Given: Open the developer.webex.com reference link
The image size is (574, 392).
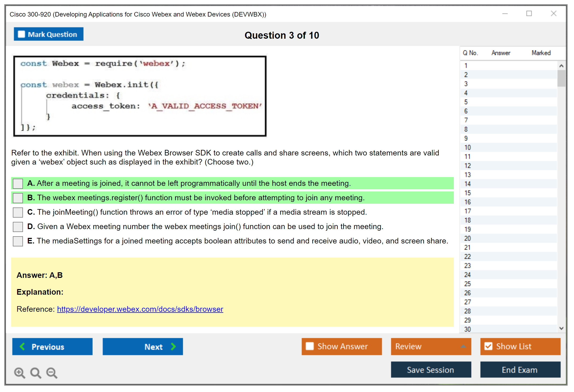Looking at the screenshot, I should pos(140,309).
